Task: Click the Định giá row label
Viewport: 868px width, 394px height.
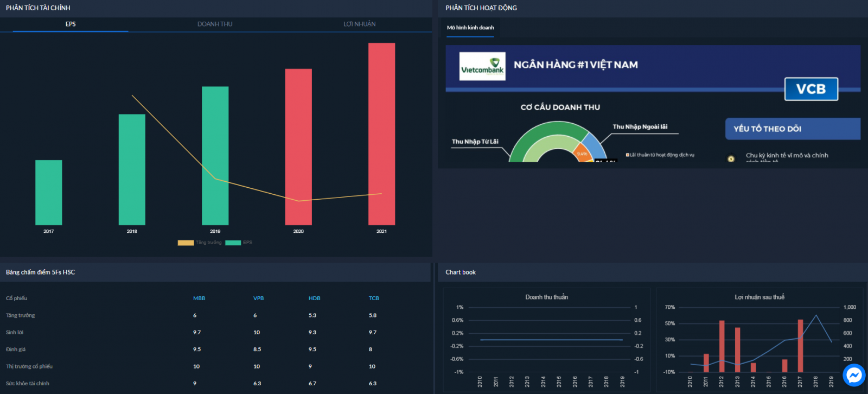Action: point(16,349)
